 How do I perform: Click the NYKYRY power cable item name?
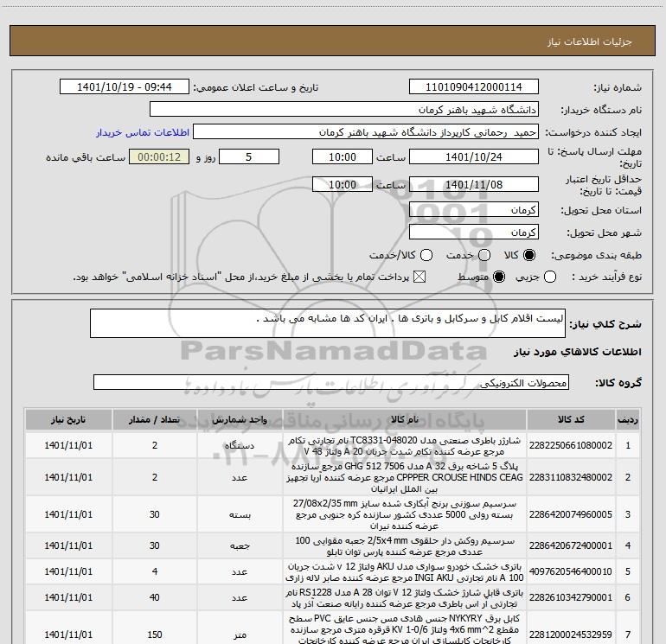click(405, 629)
